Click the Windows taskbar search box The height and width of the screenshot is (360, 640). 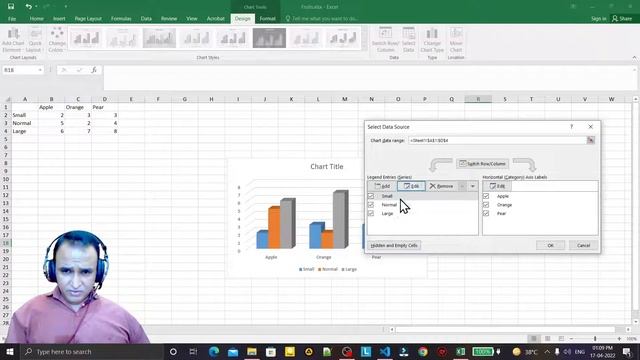[x=92, y=351]
